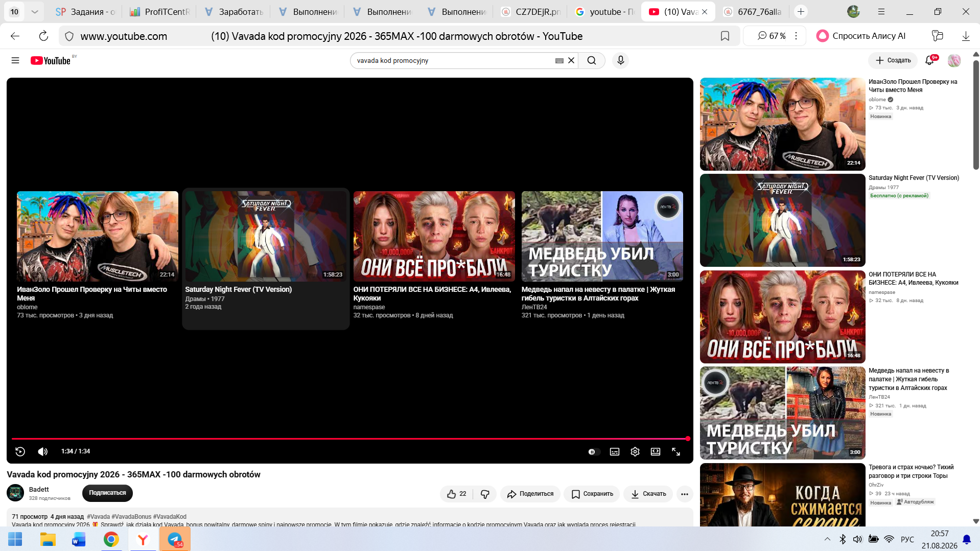Open the YouTube hamburger guide menu

click(x=15, y=60)
